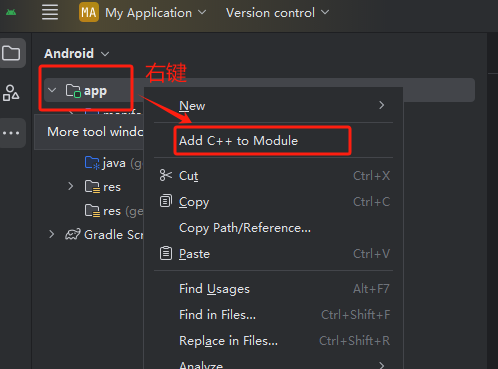This screenshot has width=498, height=369.
Task: Choose New in the context menu
Action: point(273,106)
